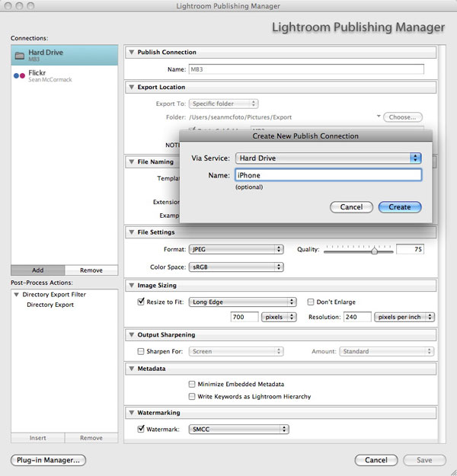Image resolution: width=457 pixels, height=476 pixels.
Task: Enable Don't Enlarge checkbox
Action: click(x=311, y=302)
